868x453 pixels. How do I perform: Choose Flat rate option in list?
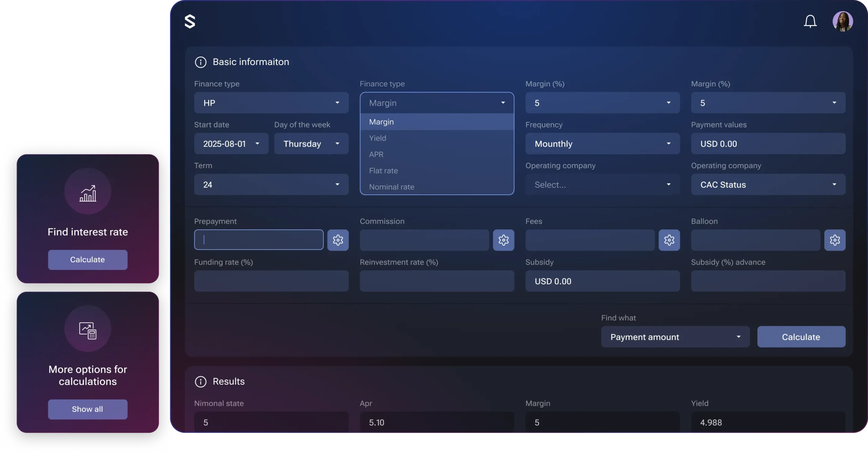point(383,170)
